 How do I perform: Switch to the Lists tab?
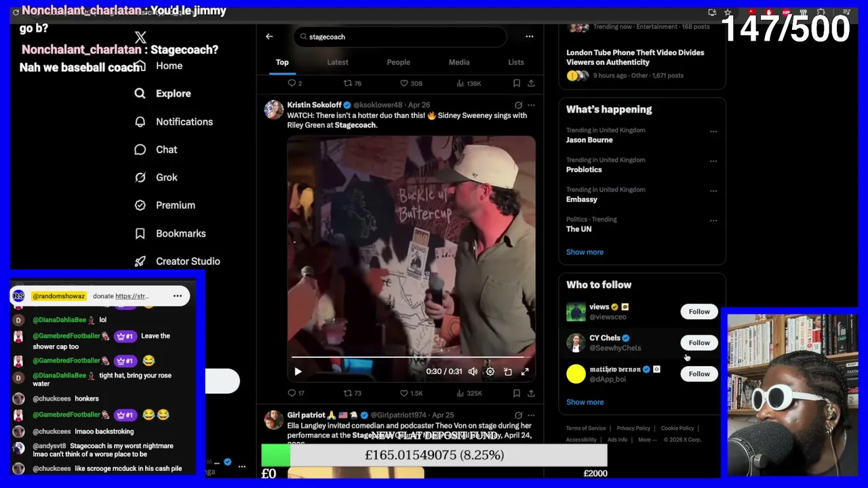click(516, 62)
